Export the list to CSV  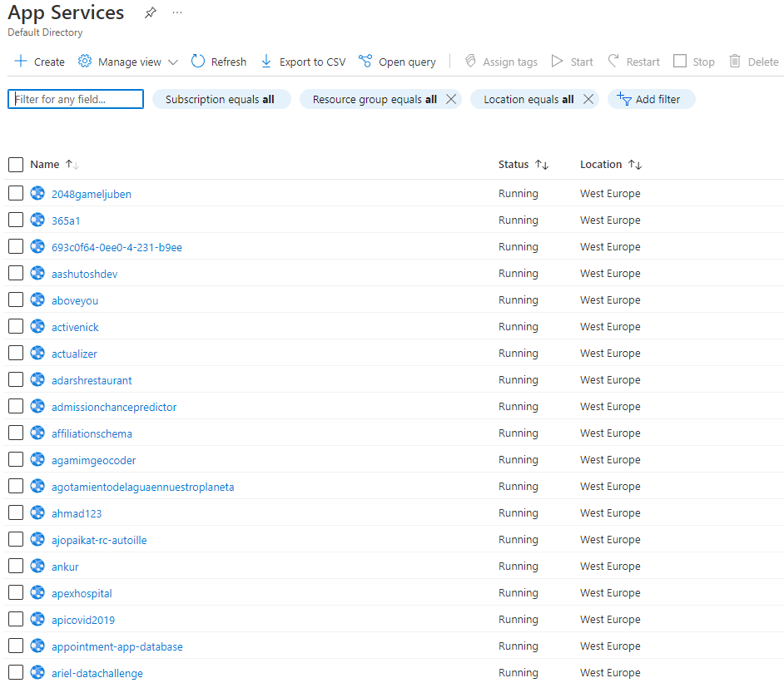point(303,62)
